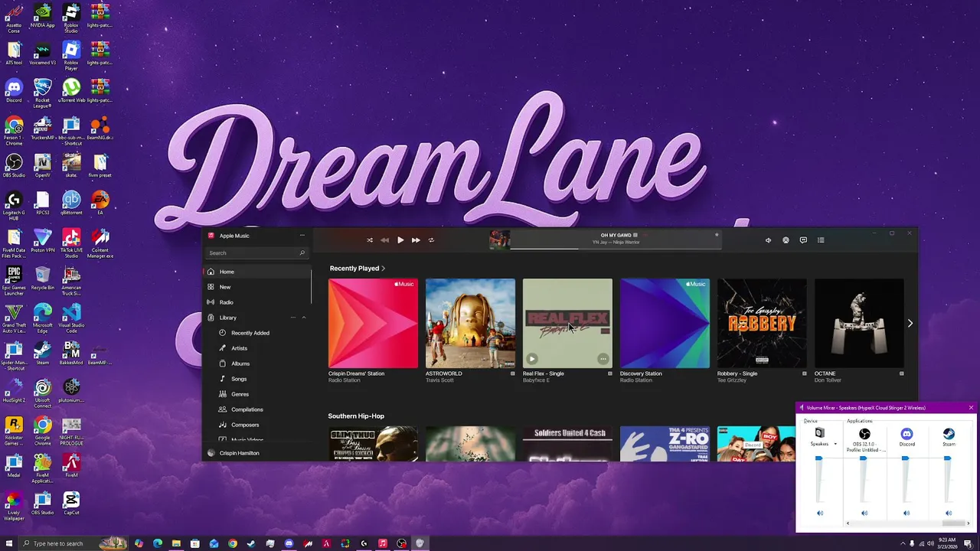Click the Steam icon in Volume Mixer
Screen dimensions: 980x551
(949, 434)
